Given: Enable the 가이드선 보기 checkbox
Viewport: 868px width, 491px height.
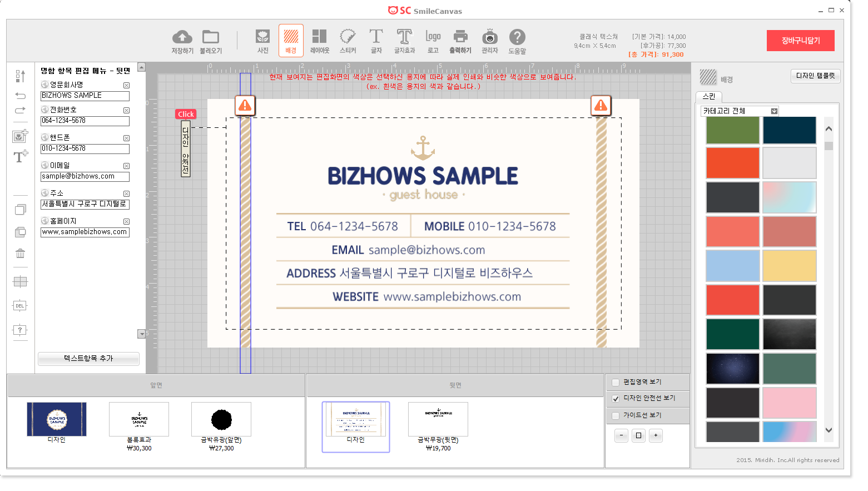Looking at the screenshot, I should pyautogui.click(x=616, y=415).
